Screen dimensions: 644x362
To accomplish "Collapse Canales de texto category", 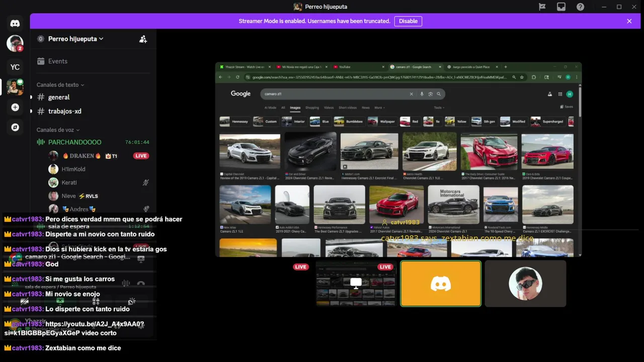I will click(60, 85).
